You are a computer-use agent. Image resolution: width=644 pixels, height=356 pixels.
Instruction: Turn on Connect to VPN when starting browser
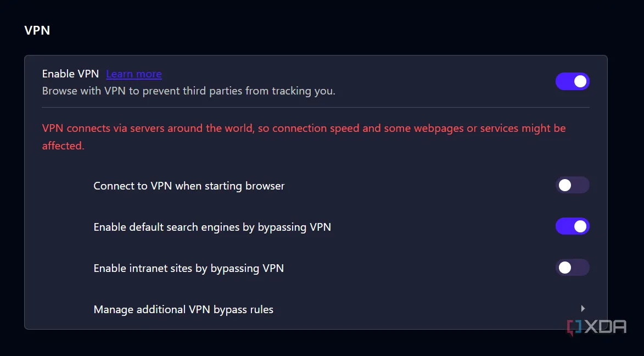pyautogui.click(x=572, y=185)
